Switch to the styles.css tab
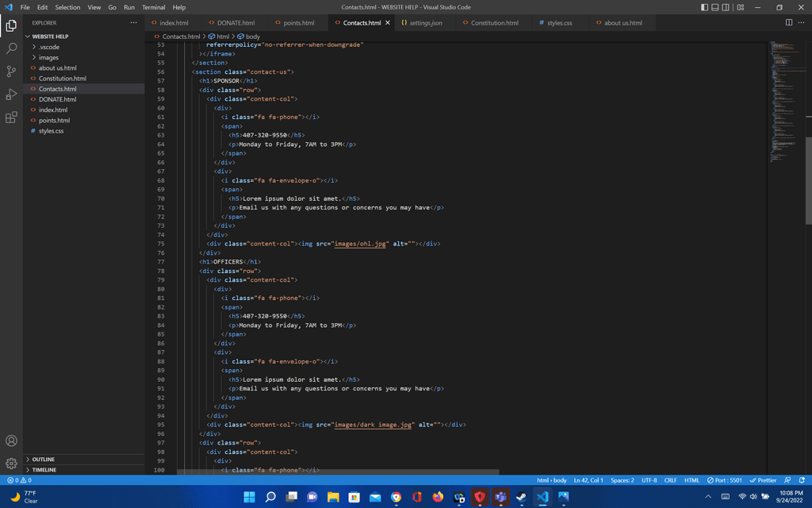The image size is (812, 508). pyautogui.click(x=559, y=23)
